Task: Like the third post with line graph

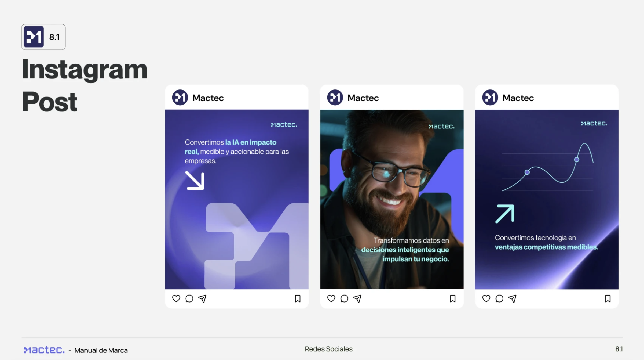Action: pos(486,298)
